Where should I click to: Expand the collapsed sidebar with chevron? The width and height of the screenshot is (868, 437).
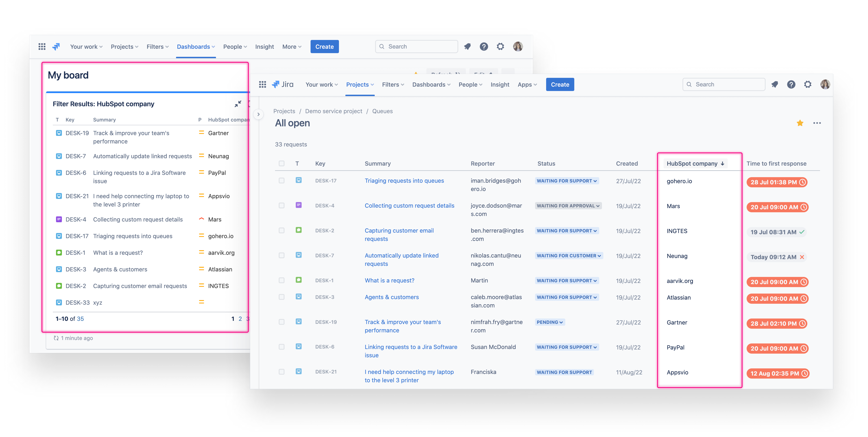tap(258, 114)
